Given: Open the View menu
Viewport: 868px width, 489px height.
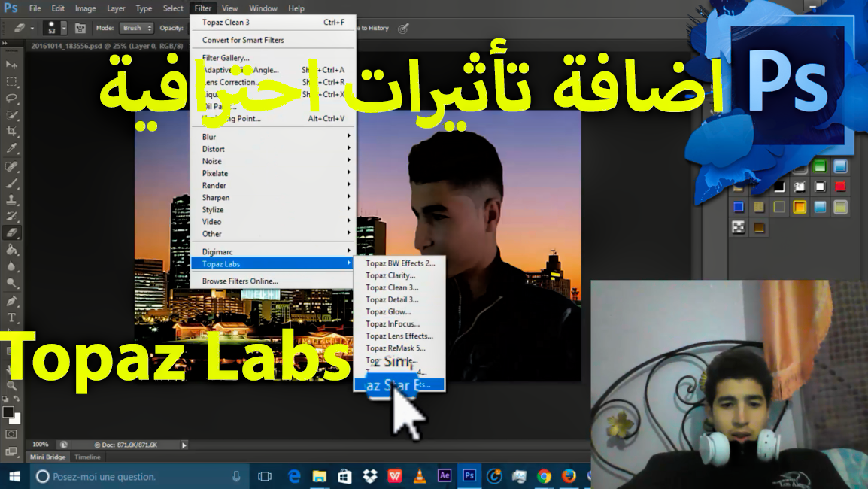Looking at the screenshot, I should click(x=229, y=8).
